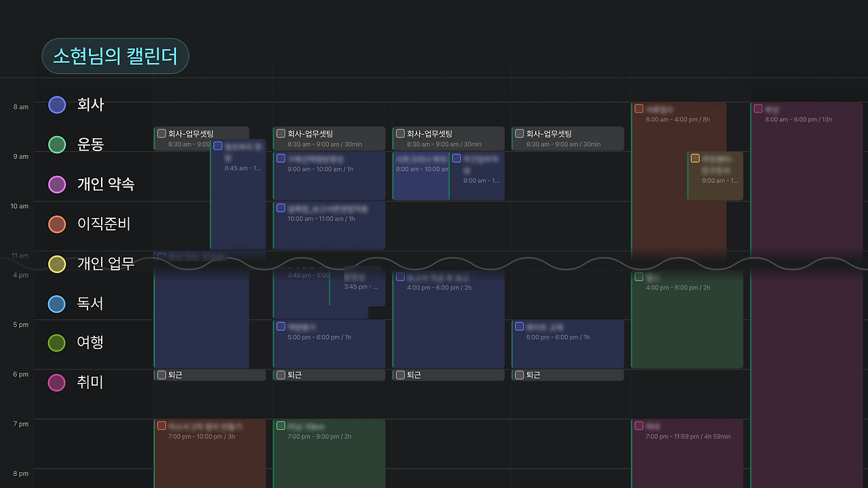868x488 pixels.
Task: Check the green 4:00 pm - 6:00 pm event box
Action: point(639,277)
